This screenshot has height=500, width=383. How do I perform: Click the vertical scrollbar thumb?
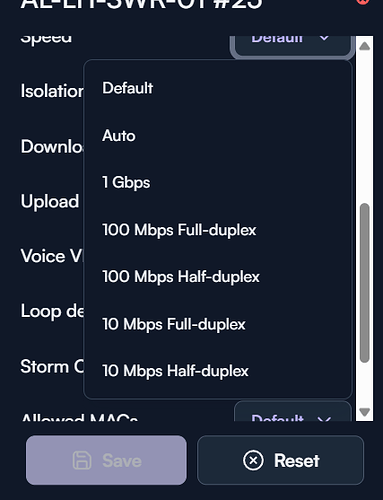365,283
